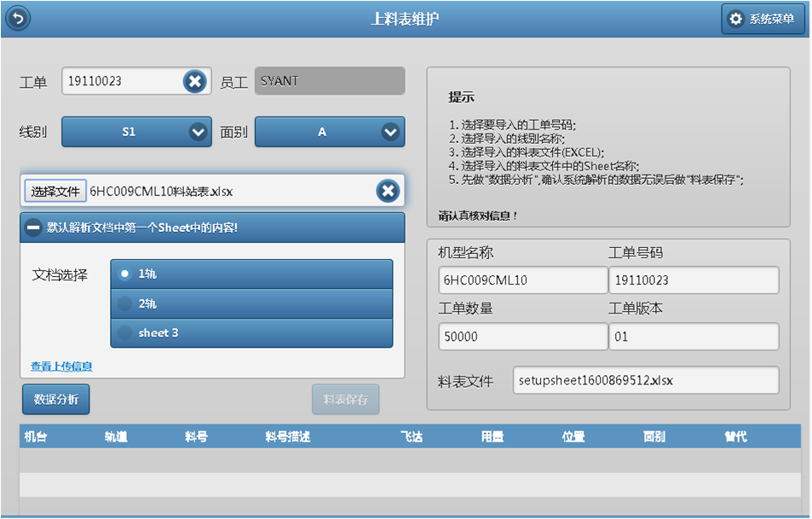Open the 面别 A dropdown

(329, 132)
